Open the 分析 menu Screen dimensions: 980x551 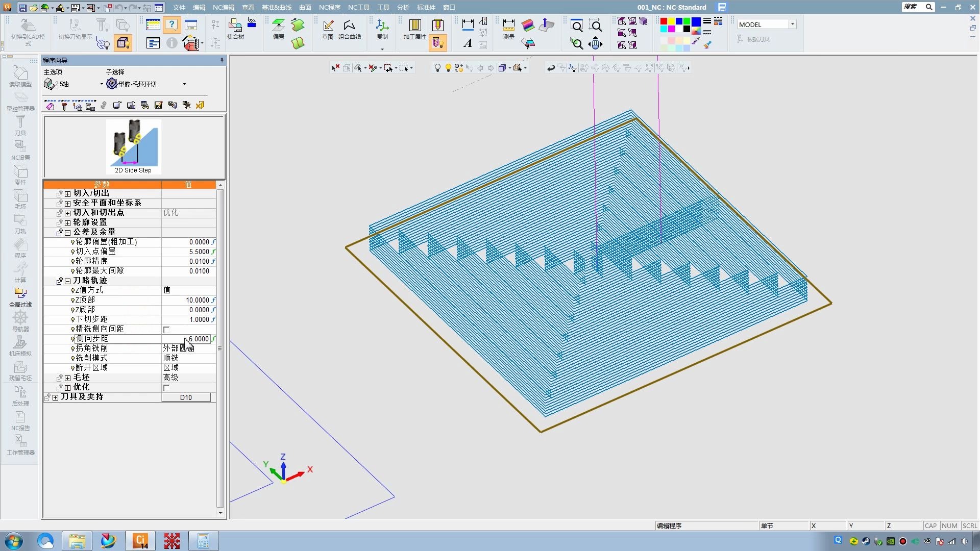coord(403,7)
